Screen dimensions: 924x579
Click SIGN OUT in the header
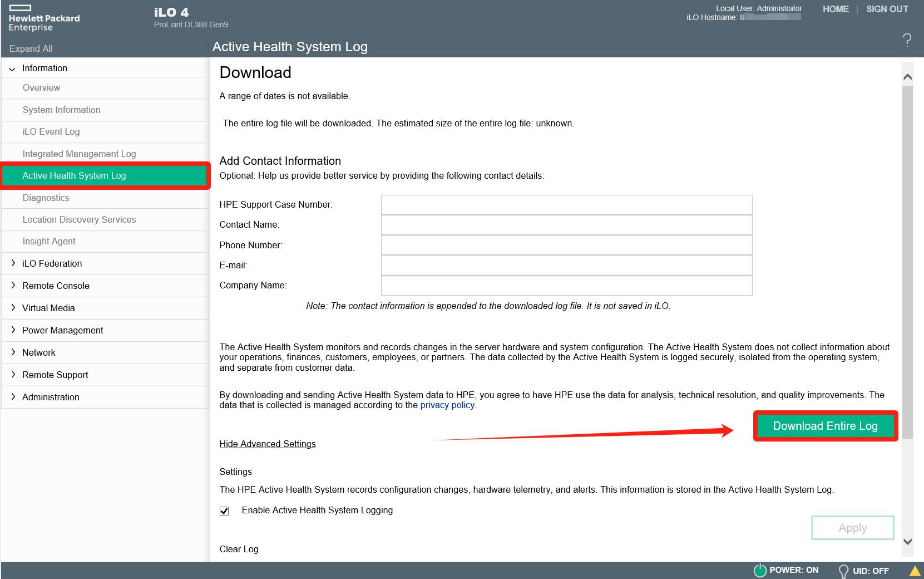(887, 9)
